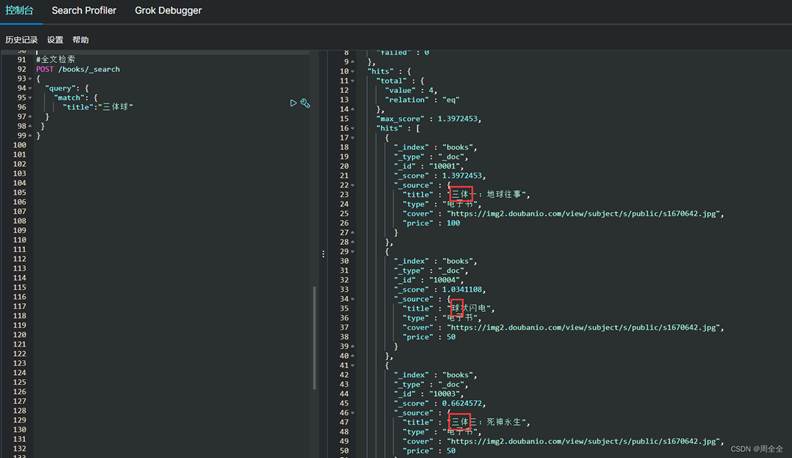Click the title 地球往事 result line
The height and width of the screenshot is (458, 792).
click(x=466, y=194)
